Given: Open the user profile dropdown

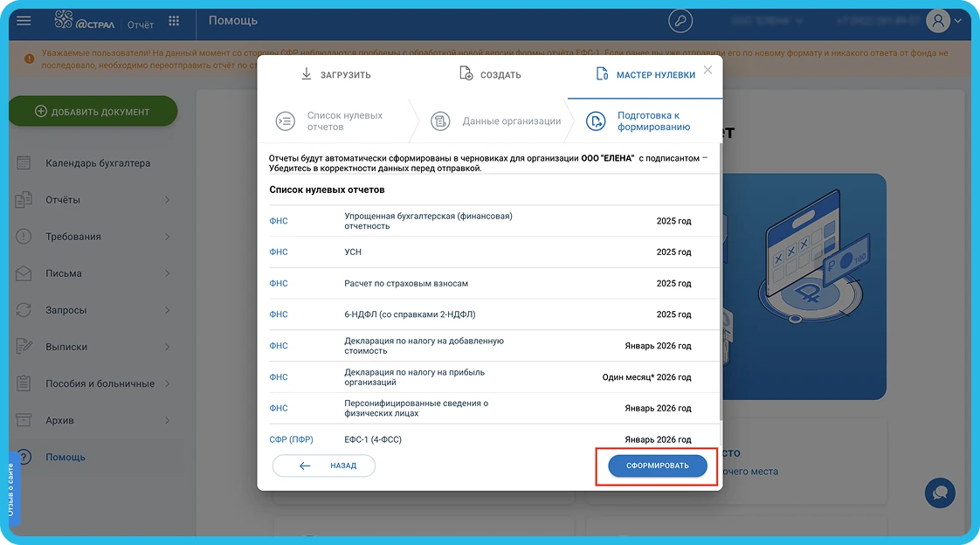Looking at the screenshot, I should coord(945,21).
